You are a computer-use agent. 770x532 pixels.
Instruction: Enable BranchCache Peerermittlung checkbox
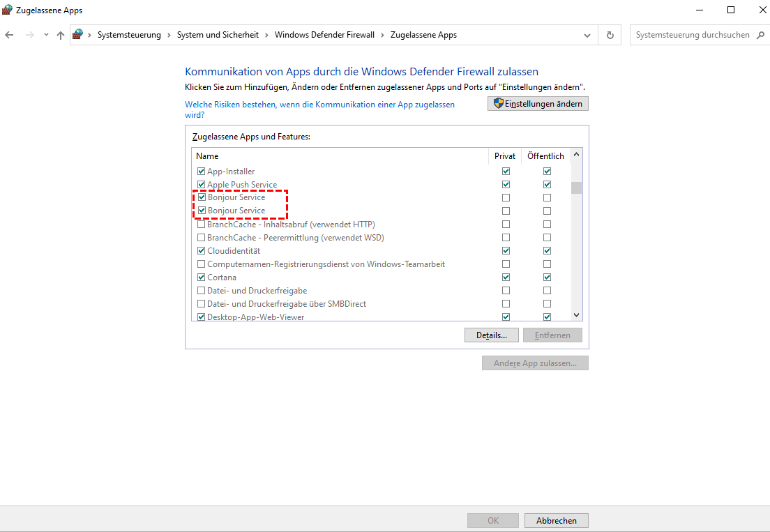(201, 238)
